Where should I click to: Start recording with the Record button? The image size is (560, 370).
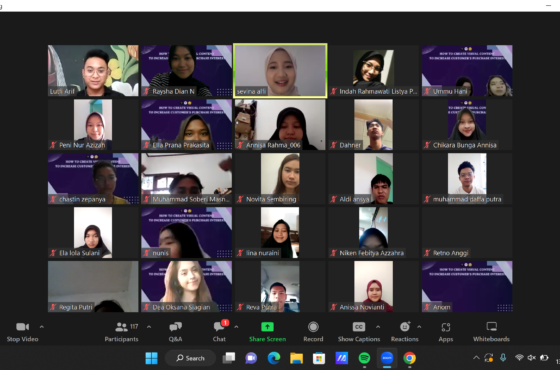tap(313, 332)
